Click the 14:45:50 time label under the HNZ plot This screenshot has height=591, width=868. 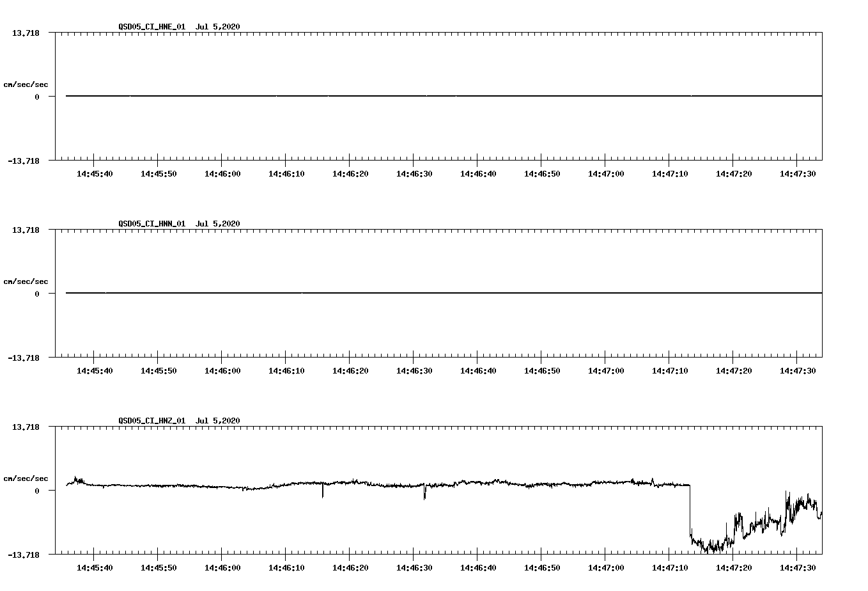coord(159,567)
